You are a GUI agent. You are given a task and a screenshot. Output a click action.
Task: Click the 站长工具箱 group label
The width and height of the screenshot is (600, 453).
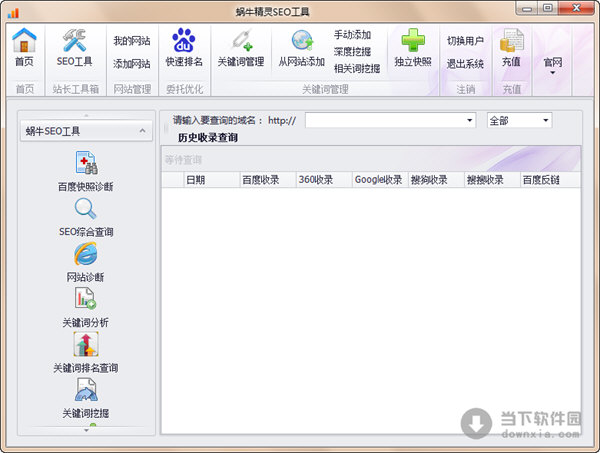(76, 89)
